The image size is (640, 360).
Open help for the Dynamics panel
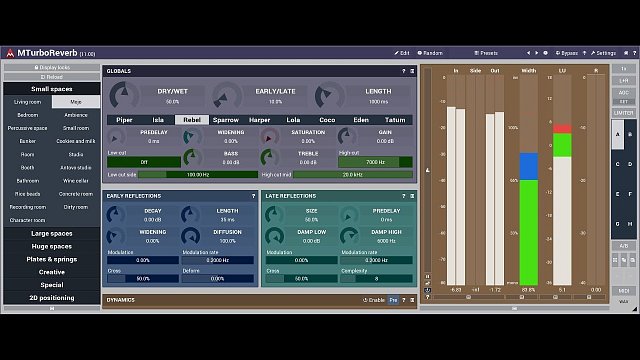(x=404, y=300)
